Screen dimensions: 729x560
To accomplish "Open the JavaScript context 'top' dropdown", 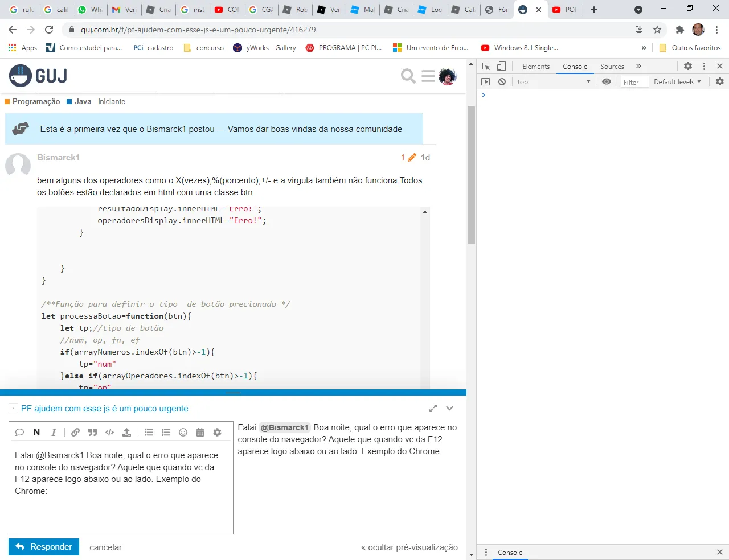I will tap(554, 82).
